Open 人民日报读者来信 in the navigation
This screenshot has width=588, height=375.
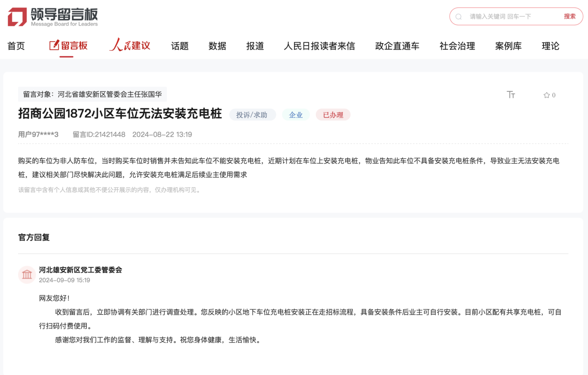(x=320, y=46)
